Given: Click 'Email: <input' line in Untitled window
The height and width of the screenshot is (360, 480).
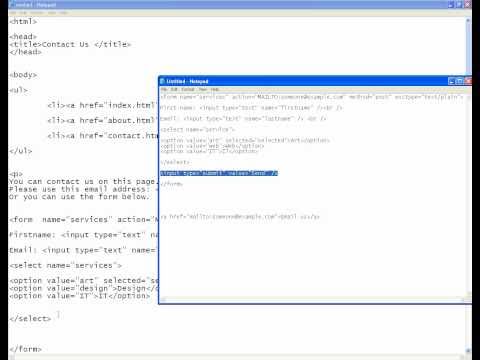Looking at the screenshot, I should (x=243, y=118).
